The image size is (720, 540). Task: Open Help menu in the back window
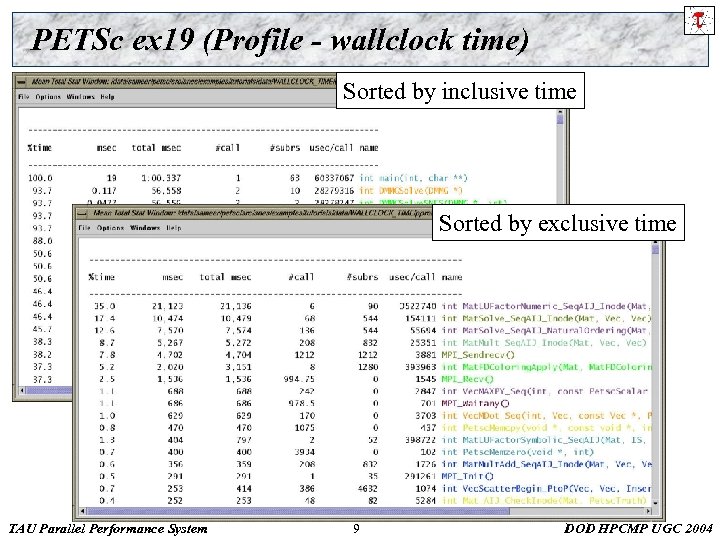[107, 97]
